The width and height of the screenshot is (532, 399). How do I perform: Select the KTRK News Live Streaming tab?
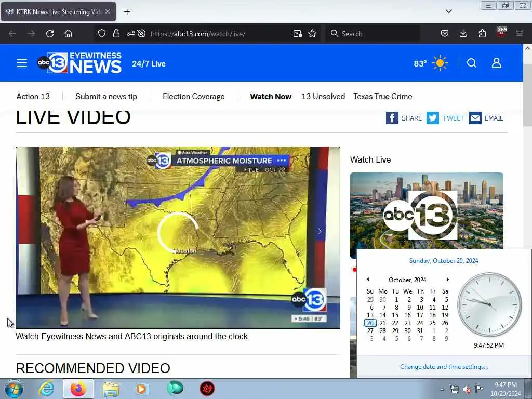tap(58, 11)
